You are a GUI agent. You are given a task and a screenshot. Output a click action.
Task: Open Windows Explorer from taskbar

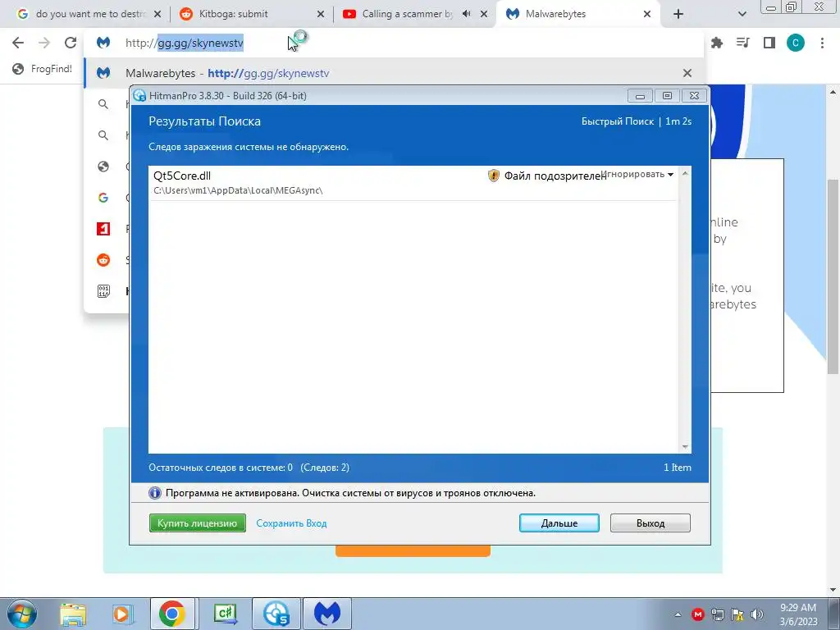click(73, 614)
